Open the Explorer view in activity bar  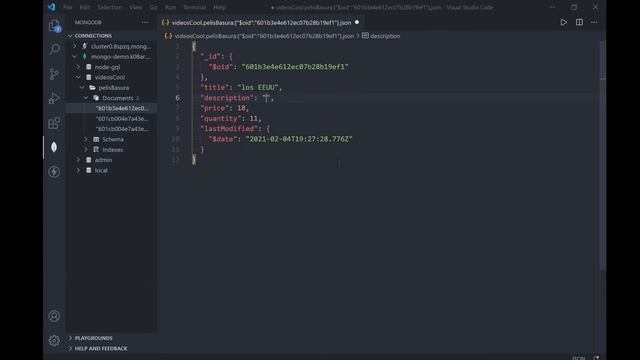(55, 26)
